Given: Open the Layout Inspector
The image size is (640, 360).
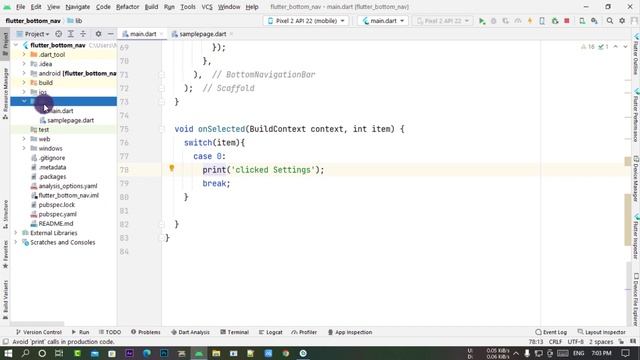Looking at the screenshot, I should click(x=602, y=332).
